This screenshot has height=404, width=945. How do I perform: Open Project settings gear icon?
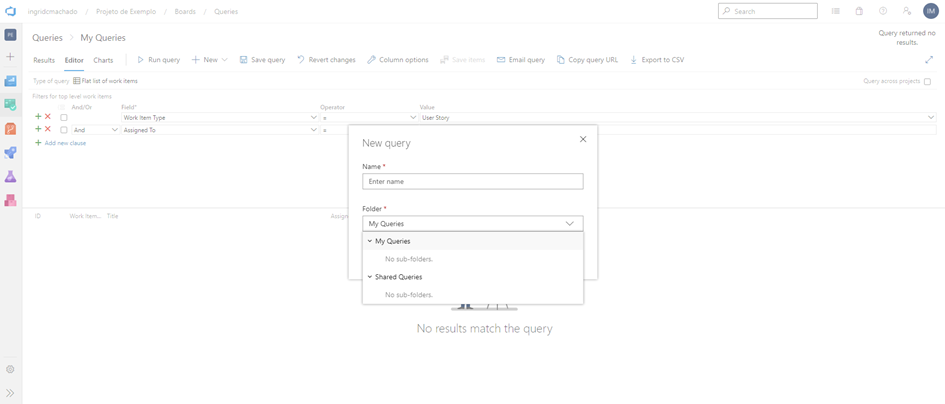[x=10, y=369]
